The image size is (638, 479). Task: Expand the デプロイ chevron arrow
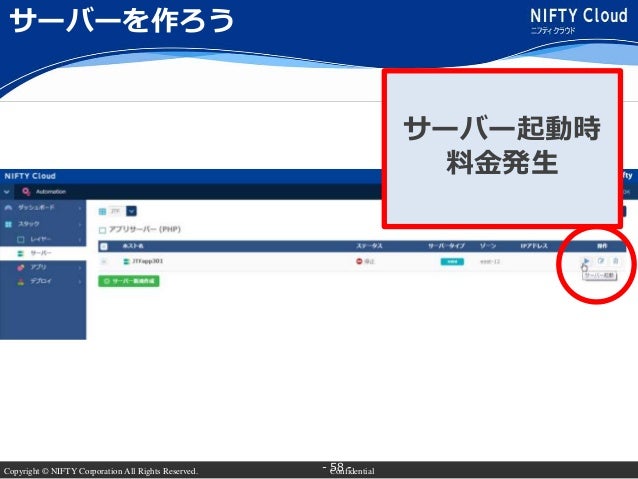click(x=80, y=282)
